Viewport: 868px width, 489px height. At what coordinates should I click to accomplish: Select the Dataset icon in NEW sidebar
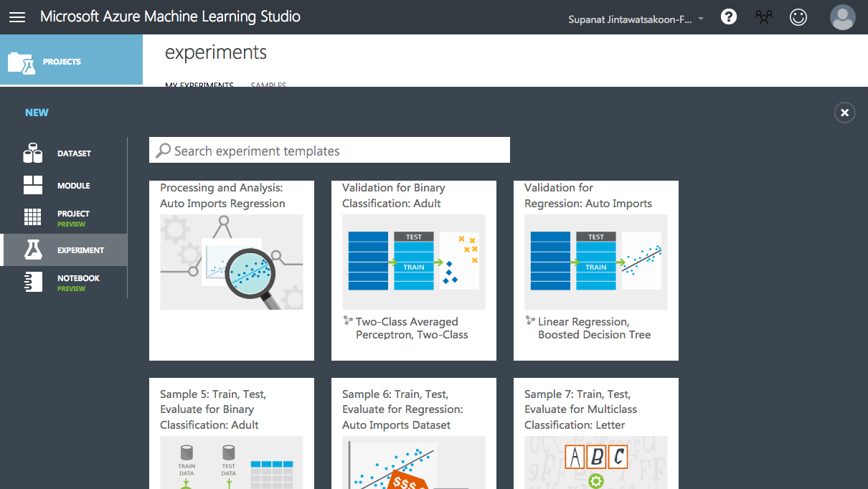[x=33, y=153]
